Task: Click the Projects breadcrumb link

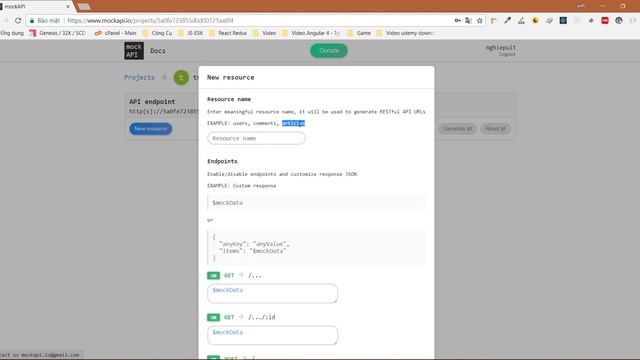Action: (x=139, y=77)
